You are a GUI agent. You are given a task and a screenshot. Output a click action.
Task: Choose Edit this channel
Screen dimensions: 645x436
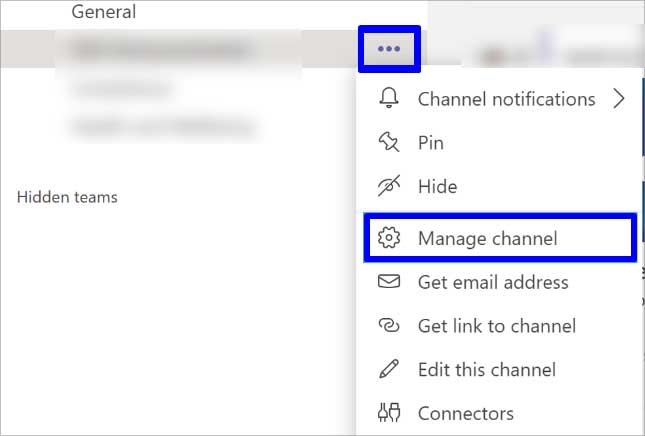point(500,369)
